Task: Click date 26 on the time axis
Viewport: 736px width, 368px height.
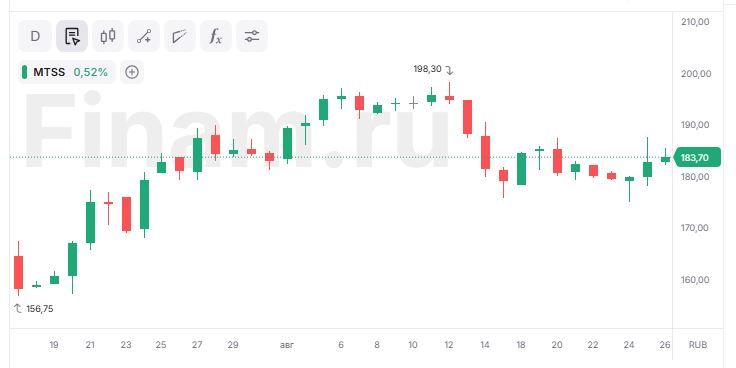Action: pos(664,345)
